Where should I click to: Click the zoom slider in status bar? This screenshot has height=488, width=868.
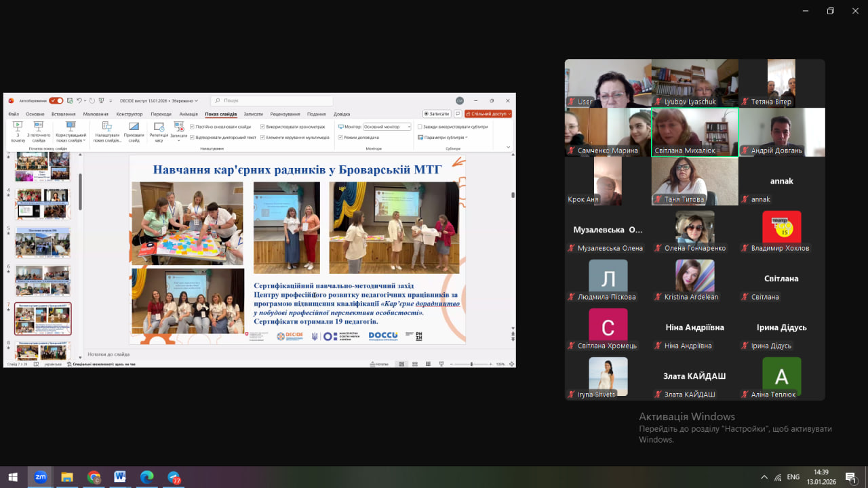point(472,364)
